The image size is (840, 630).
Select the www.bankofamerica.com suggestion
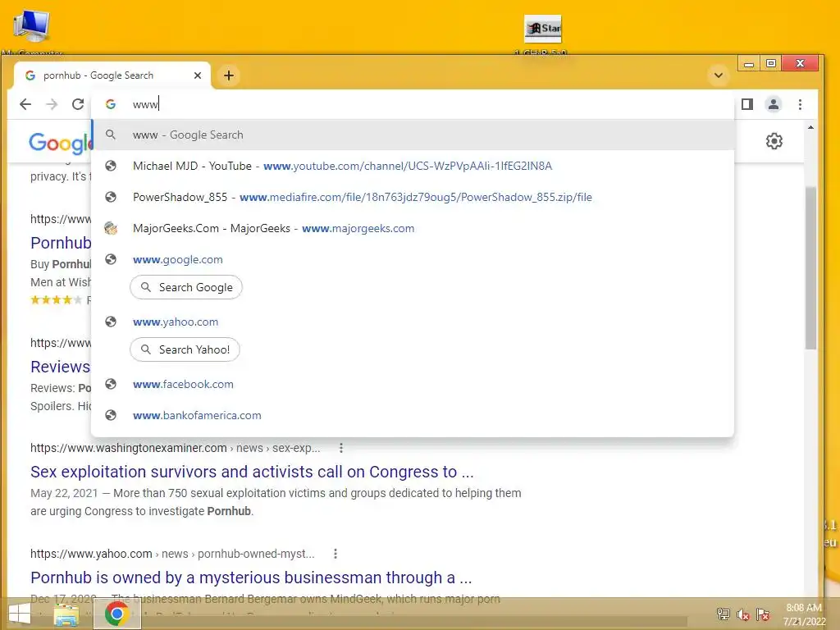413,415
